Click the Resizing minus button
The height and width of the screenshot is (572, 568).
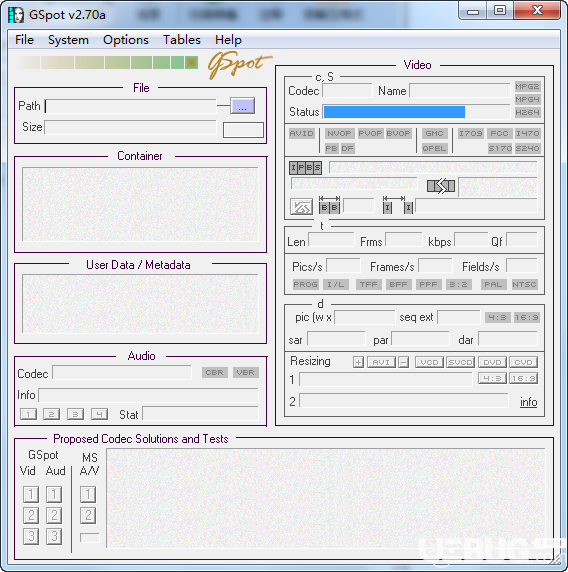(x=403, y=362)
